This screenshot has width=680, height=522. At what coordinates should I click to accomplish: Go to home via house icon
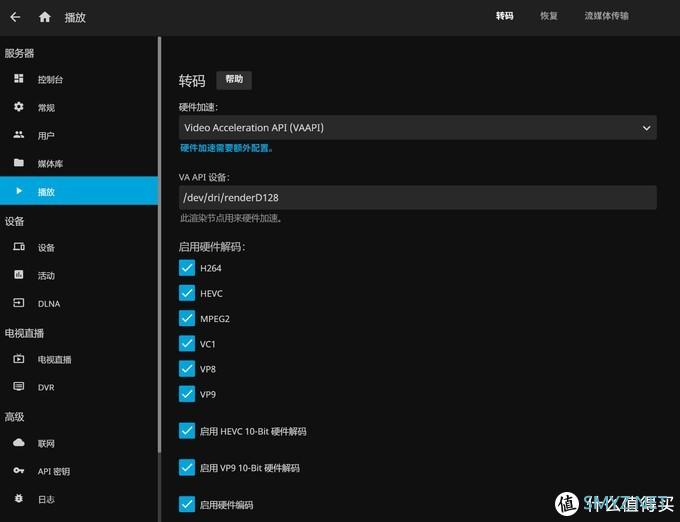click(x=45, y=17)
